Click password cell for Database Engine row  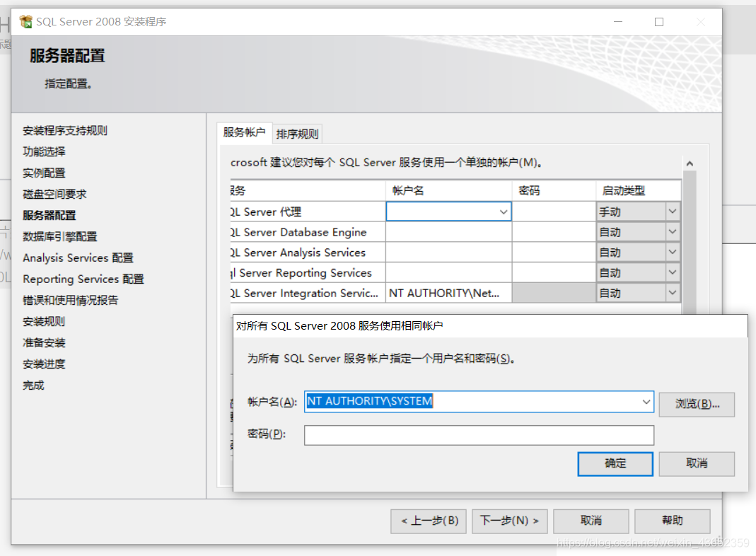click(554, 232)
